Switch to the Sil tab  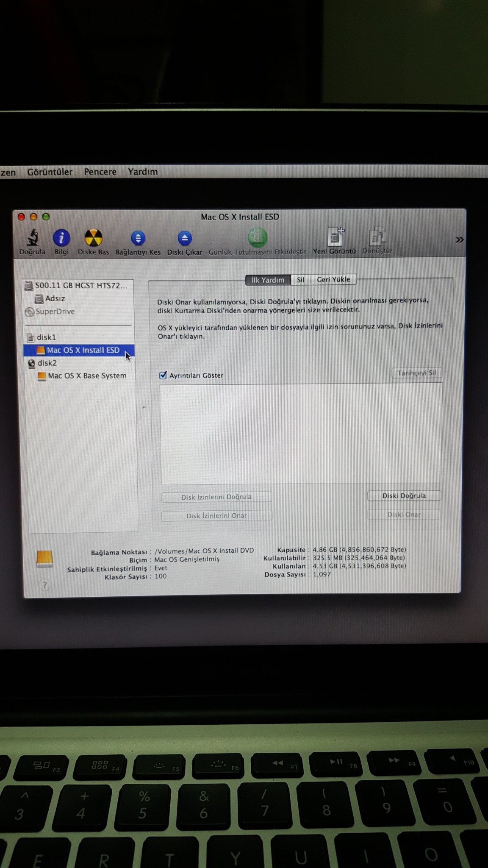300,280
